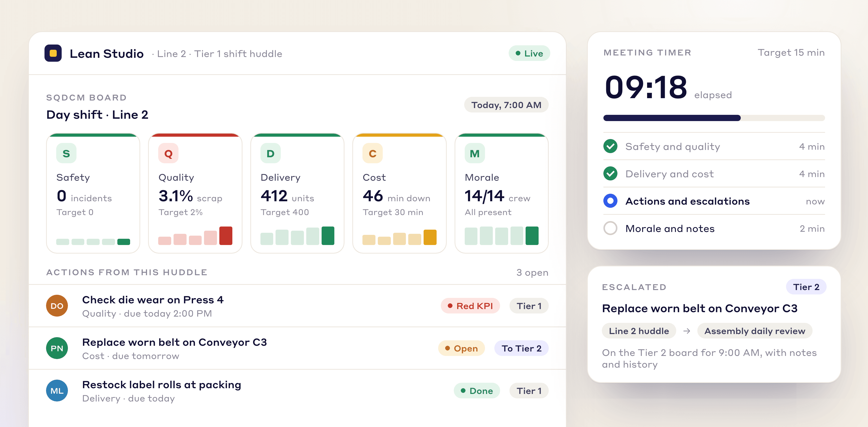
Task: Click the To Tier 2 escalation tag
Action: (521, 348)
